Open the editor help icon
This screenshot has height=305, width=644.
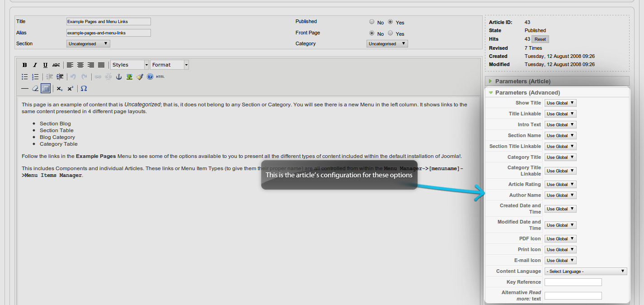[x=150, y=77]
